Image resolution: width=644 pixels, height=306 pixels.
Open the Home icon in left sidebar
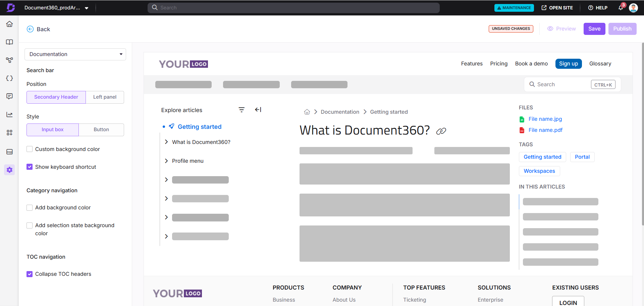click(9, 24)
